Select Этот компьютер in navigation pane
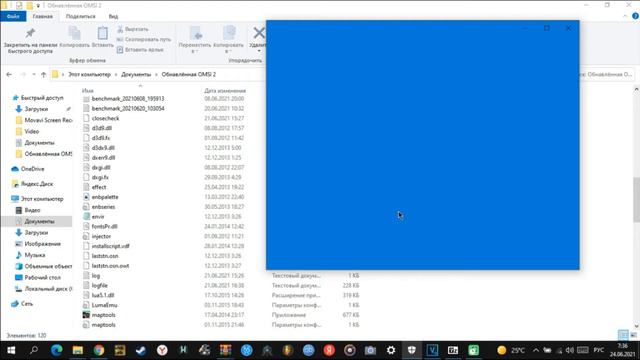Viewport: 640px width, 360px height. [x=37, y=199]
